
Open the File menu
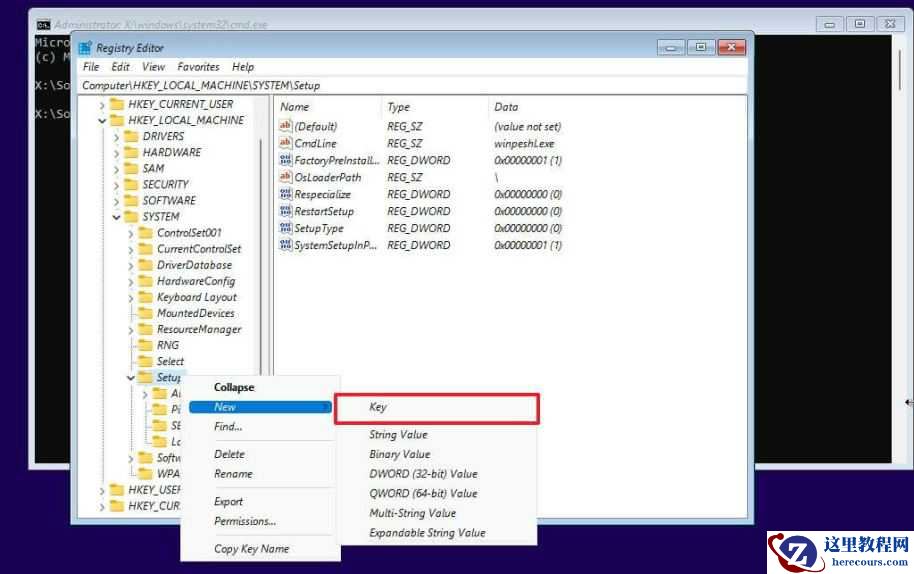[91, 66]
